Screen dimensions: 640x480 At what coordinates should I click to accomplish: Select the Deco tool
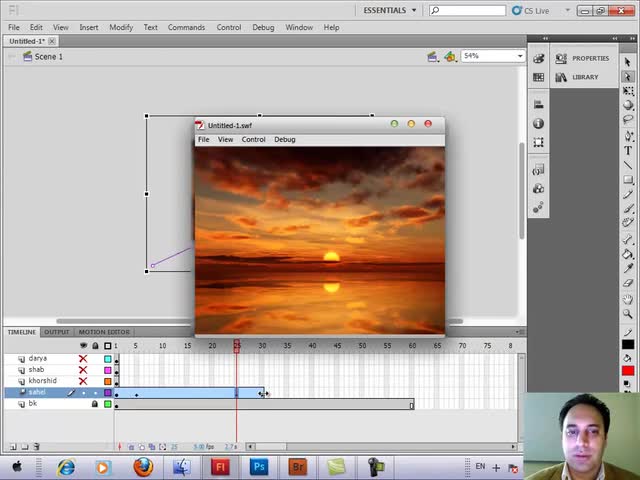(628, 223)
